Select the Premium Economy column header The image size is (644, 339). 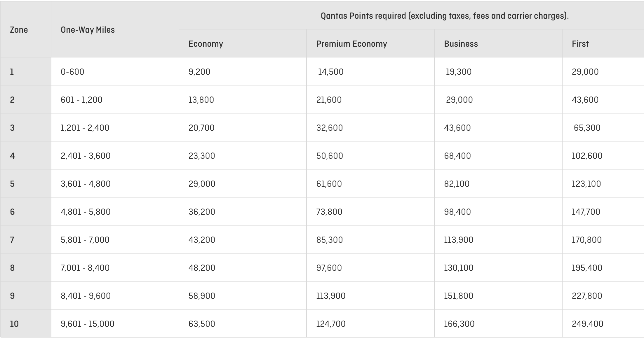(x=351, y=44)
